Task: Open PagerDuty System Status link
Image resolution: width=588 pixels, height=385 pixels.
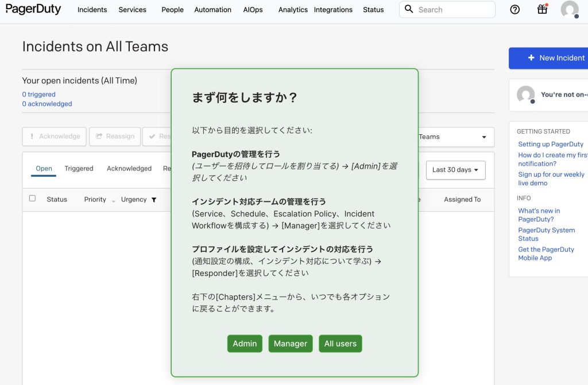Action: 547,234
